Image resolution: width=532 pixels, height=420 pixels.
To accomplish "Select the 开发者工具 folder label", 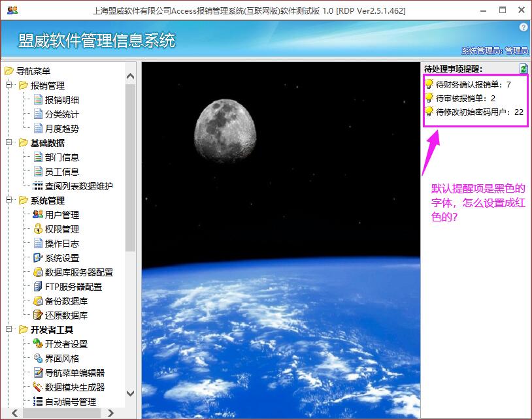I will (x=52, y=329).
